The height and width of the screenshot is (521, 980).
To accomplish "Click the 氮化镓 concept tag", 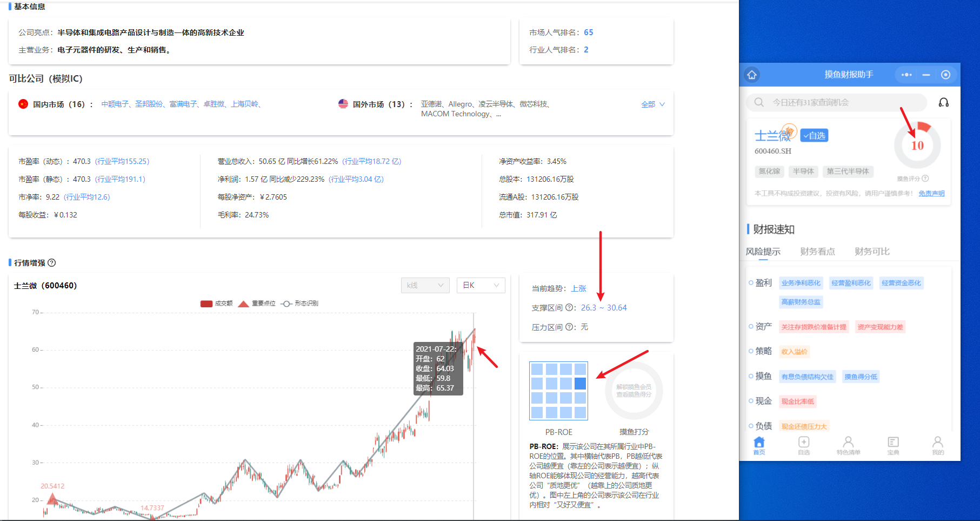I will pos(769,172).
